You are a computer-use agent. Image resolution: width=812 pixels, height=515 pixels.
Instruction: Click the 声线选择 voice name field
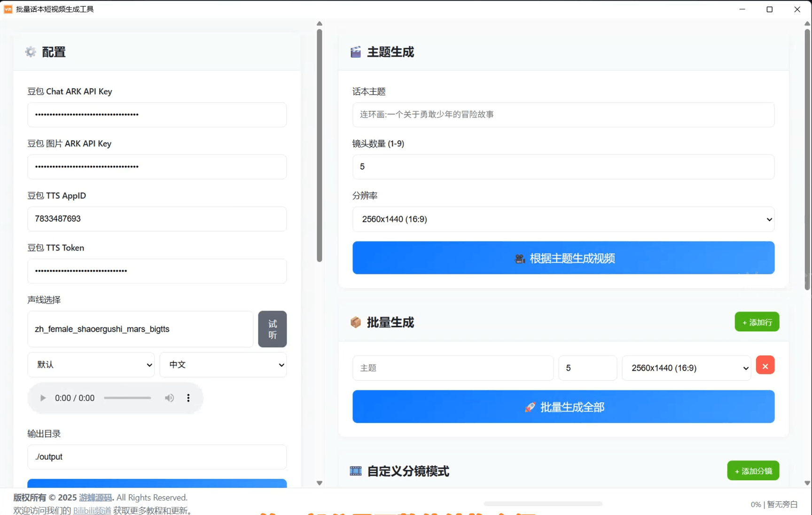tap(141, 329)
